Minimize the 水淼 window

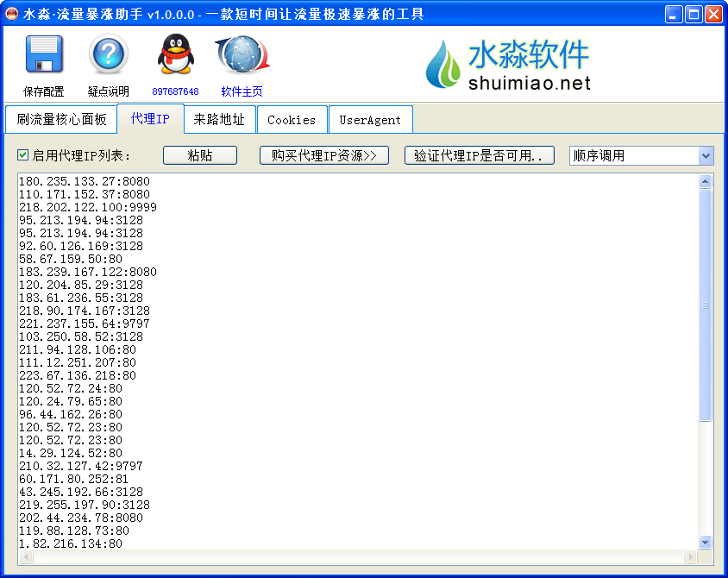tap(673, 15)
